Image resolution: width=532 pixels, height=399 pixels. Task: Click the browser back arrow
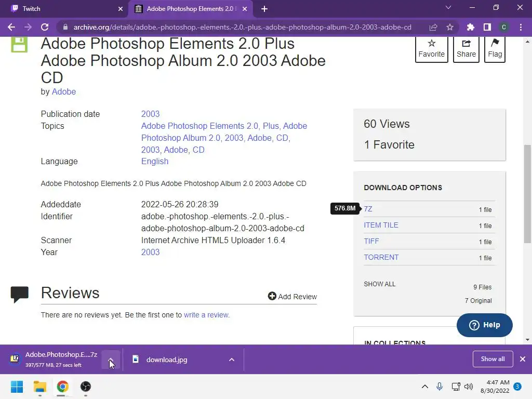point(11,27)
